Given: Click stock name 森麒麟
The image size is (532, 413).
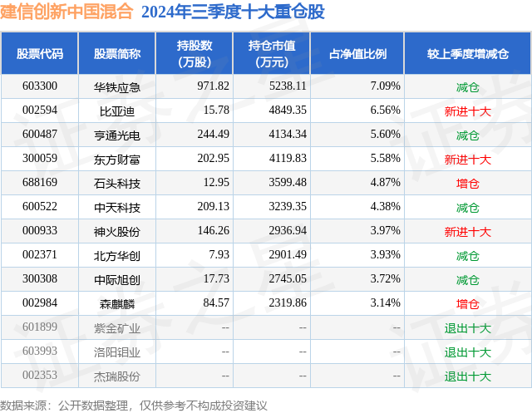Looking at the screenshot, I should click(117, 304).
